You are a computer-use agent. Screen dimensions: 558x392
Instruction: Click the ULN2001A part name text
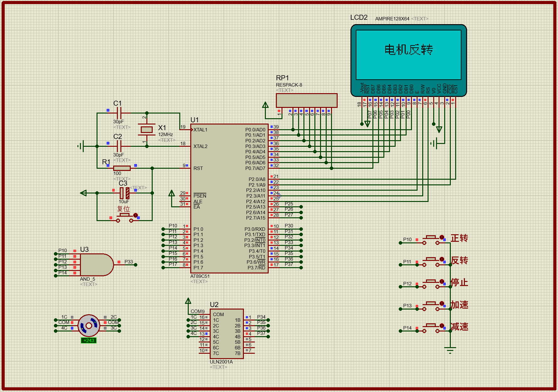(x=221, y=362)
